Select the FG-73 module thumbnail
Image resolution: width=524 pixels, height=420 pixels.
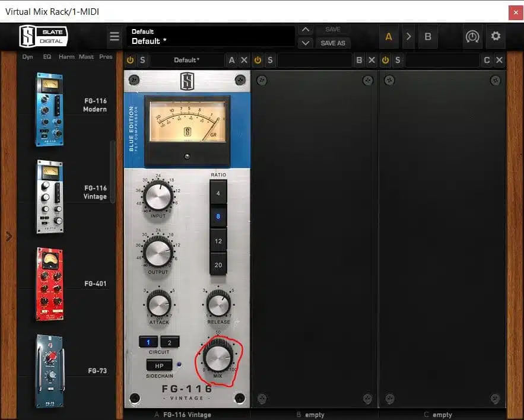click(x=50, y=371)
